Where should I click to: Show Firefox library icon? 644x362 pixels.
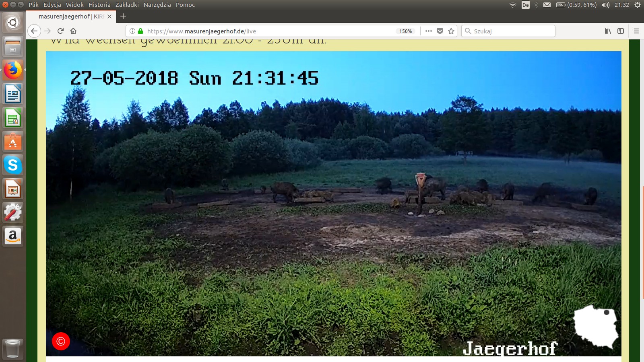point(608,31)
